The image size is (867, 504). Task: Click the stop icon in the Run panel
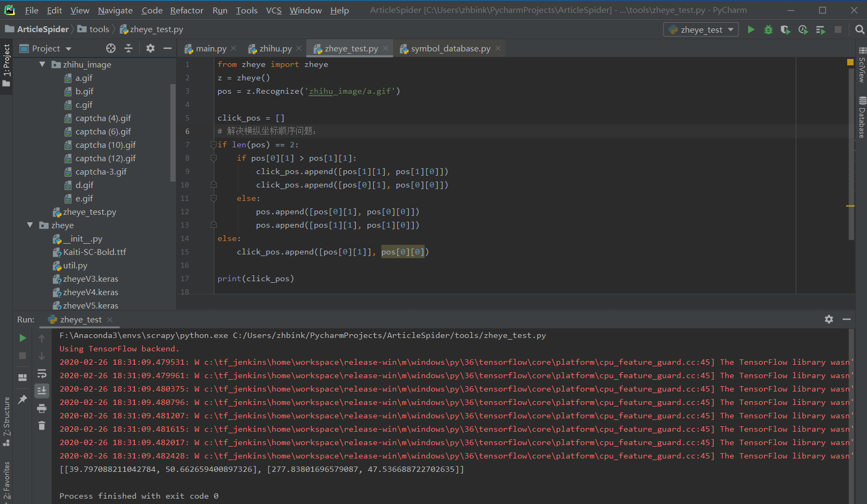coord(22,356)
